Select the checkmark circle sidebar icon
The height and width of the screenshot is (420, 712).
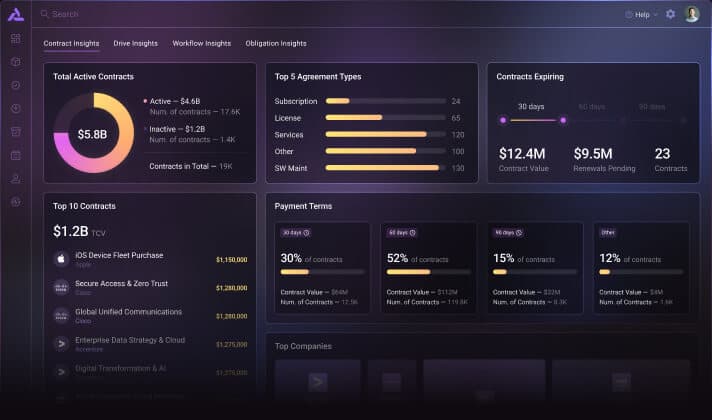15,85
